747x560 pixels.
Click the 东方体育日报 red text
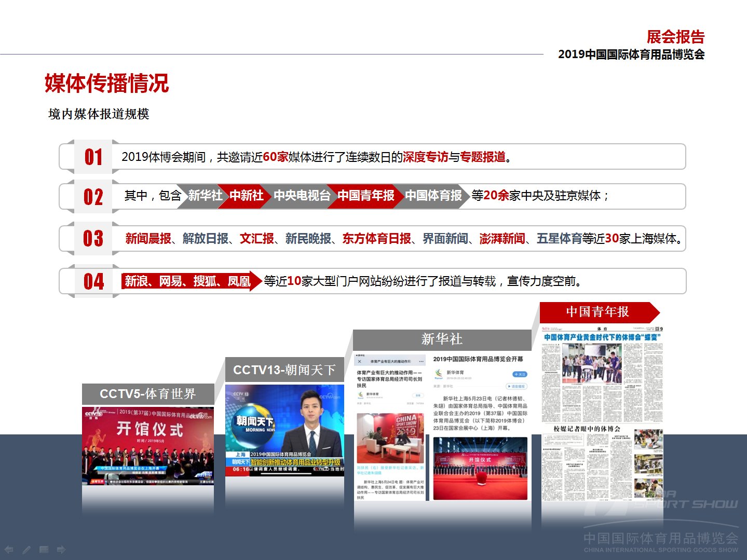click(x=377, y=239)
